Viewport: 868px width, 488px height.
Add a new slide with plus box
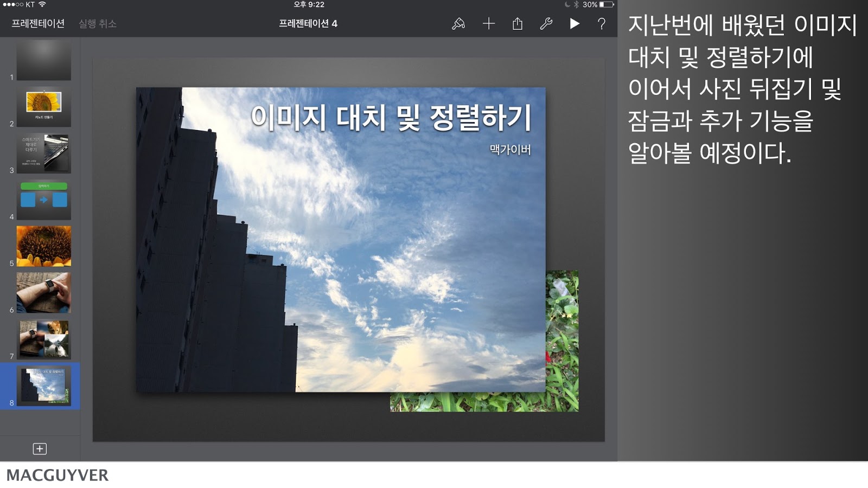tap(40, 448)
